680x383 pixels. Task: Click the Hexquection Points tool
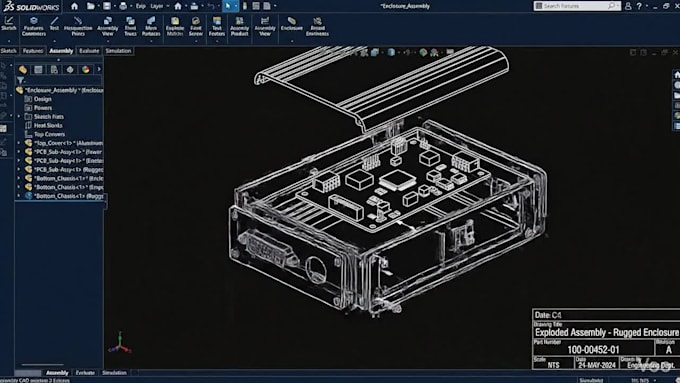78,26
